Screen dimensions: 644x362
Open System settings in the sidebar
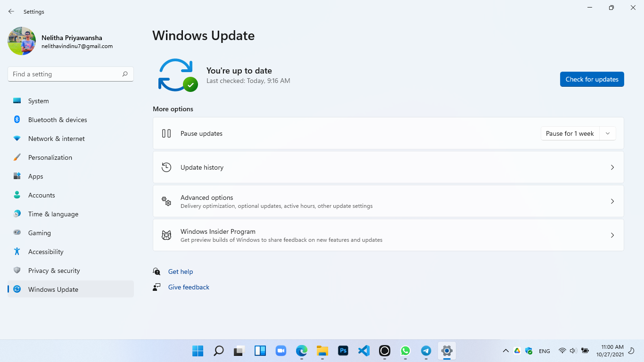(x=71, y=101)
